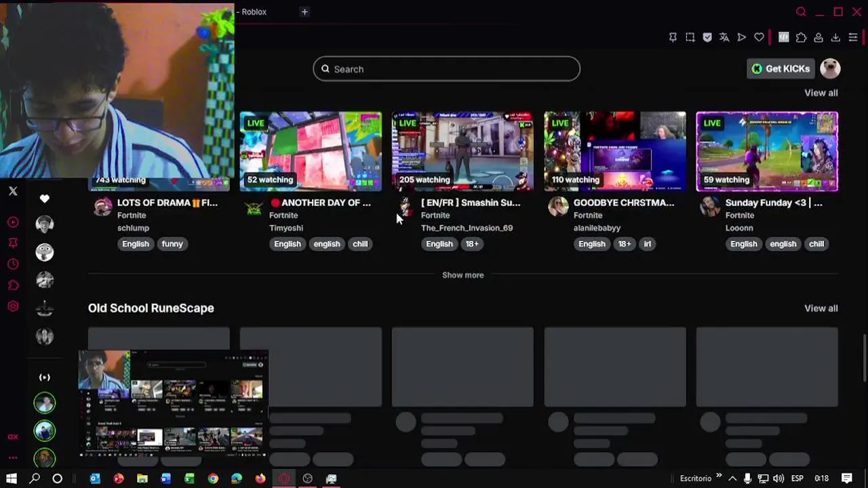Open the extensions puzzle icon in toolbar
This screenshot has height=488, width=868.
click(x=802, y=38)
